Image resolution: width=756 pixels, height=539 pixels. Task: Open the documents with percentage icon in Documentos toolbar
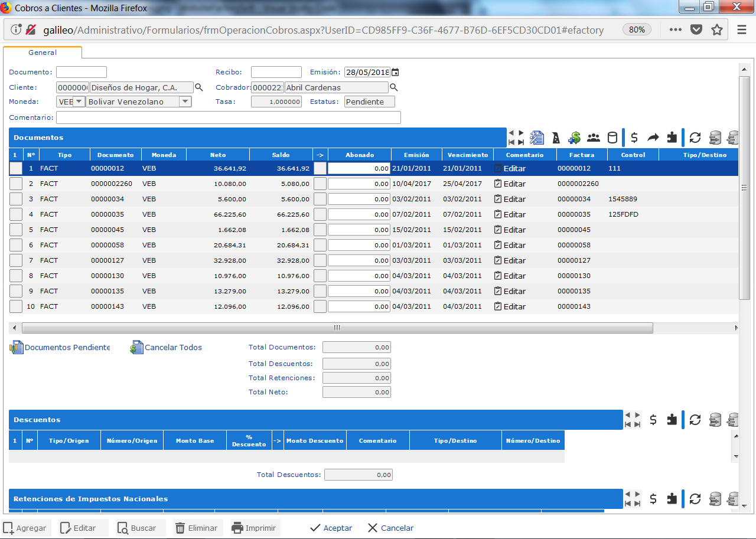(x=536, y=138)
